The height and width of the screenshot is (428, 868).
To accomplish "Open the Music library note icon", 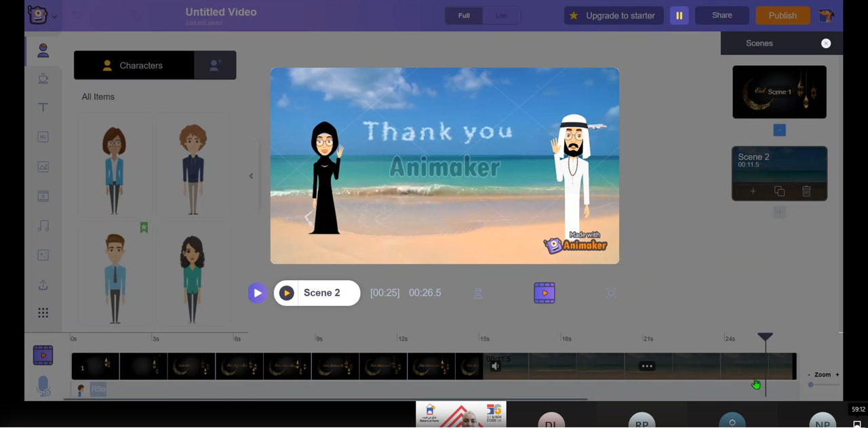I will pyautogui.click(x=43, y=226).
